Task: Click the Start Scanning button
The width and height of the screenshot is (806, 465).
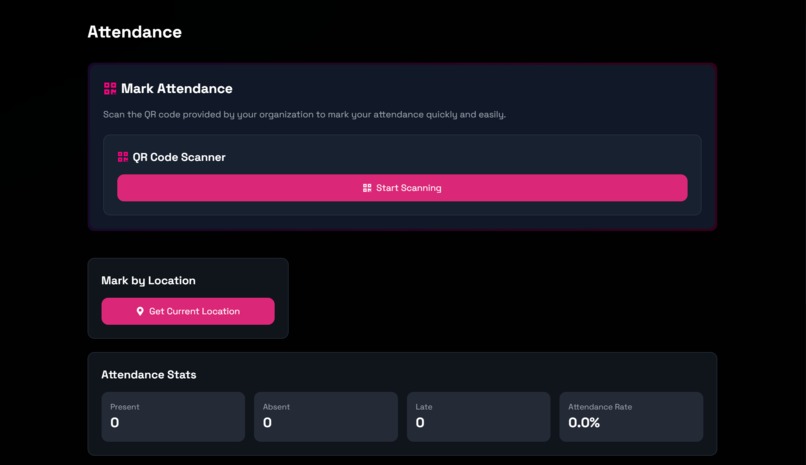Action: (402, 188)
